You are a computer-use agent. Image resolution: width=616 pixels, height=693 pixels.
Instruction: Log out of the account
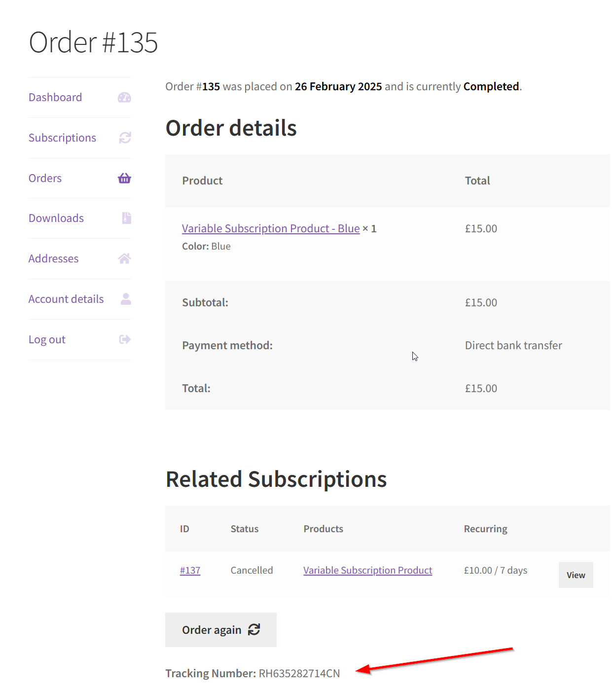46,339
